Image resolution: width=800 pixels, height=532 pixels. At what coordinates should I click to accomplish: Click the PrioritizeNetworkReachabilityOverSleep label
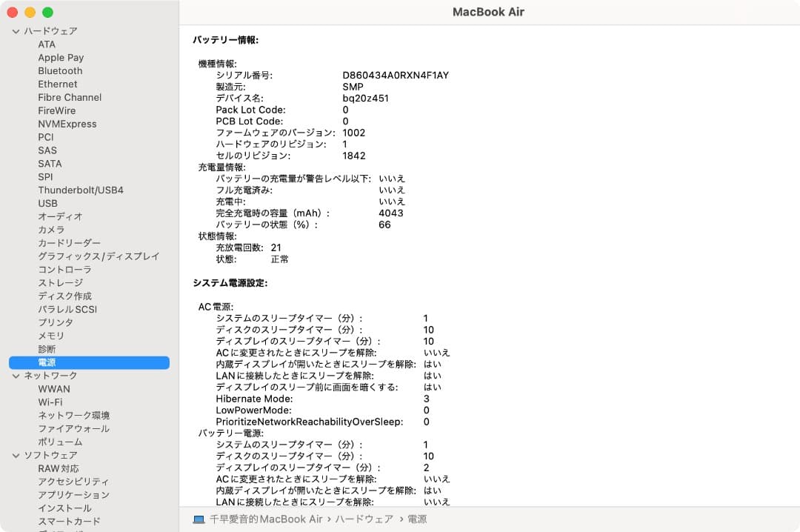coord(309,422)
